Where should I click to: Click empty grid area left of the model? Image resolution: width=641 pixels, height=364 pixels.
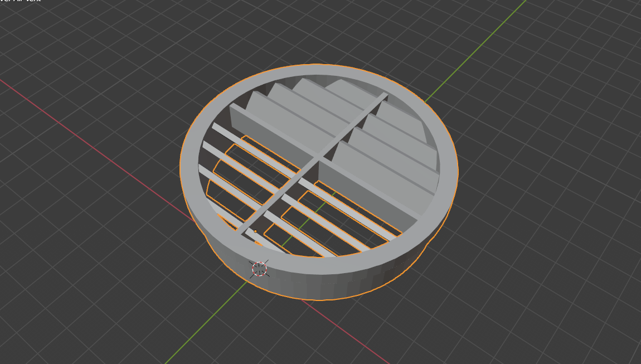[x=84, y=223]
